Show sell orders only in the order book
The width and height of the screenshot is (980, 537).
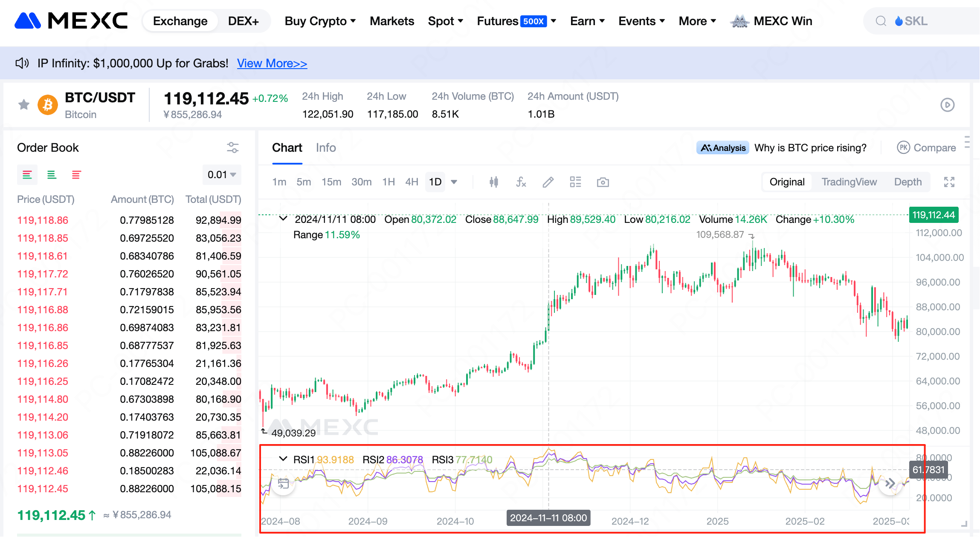point(76,175)
